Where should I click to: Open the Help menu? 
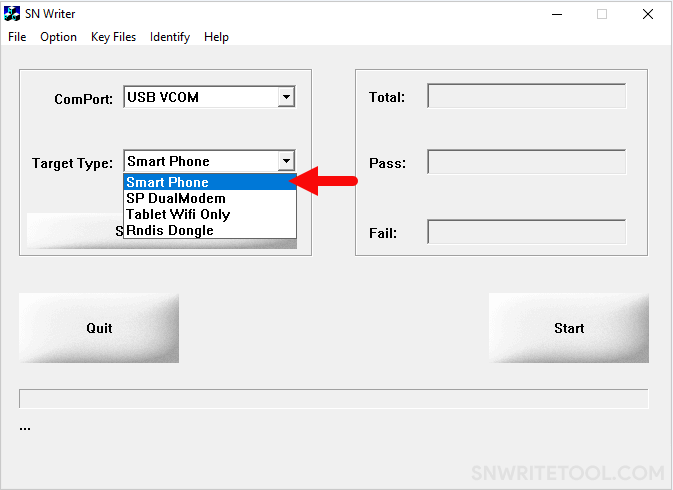216,37
